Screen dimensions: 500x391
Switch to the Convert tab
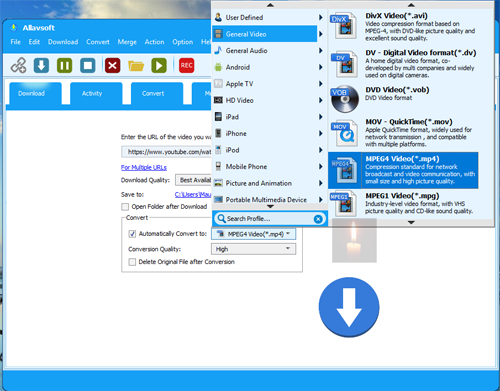click(157, 93)
